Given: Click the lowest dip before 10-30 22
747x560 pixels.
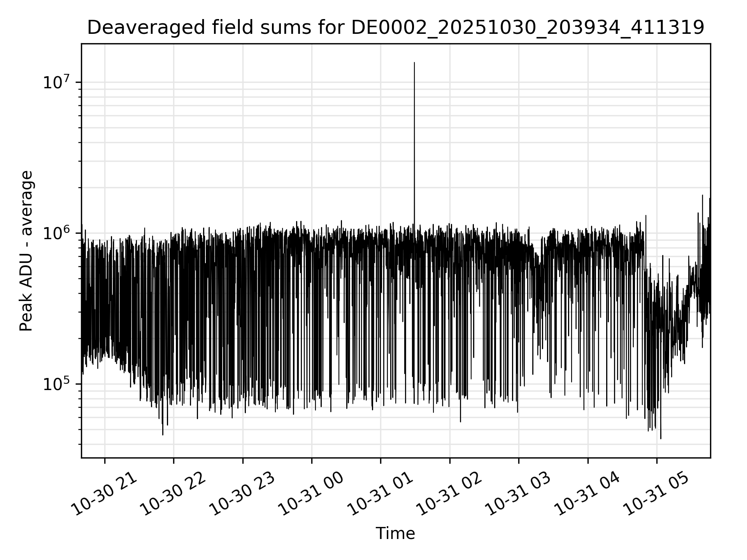Looking at the screenshot, I should tap(163, 434).
